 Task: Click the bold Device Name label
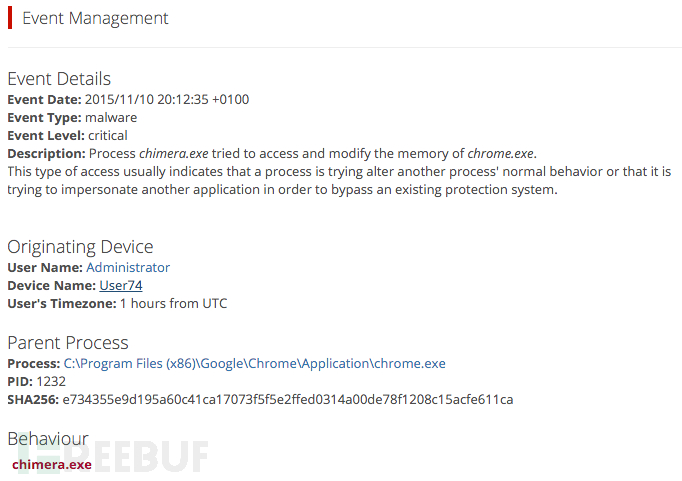click(51, 285)
